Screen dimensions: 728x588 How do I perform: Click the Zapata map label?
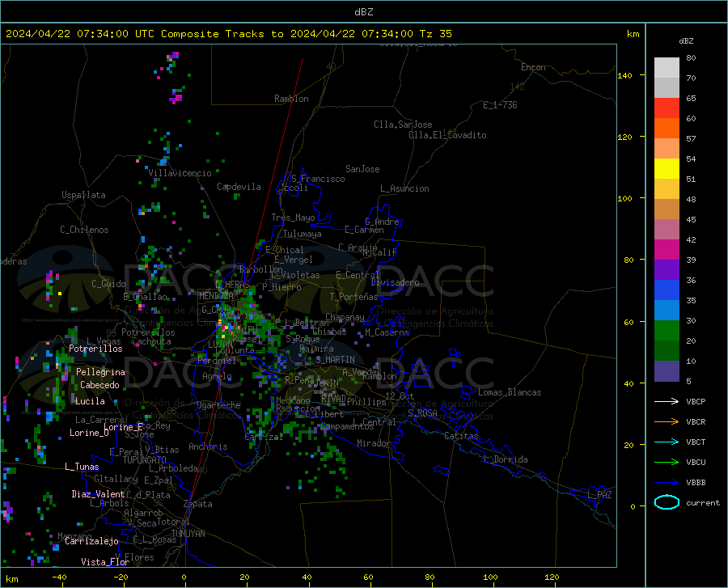(x=198, y=504)
